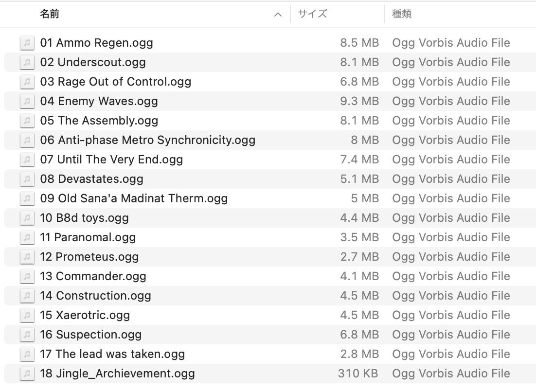Image resolution: width=536 pixels, height=392 pixels.
Task: Click the file icon beside 04 Enemy Waves.ogg
Action: click(27, 101)
